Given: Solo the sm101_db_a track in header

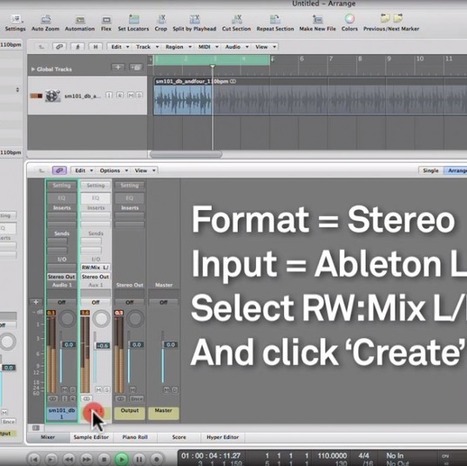Looking at the screenshot, I should pyautogui.click(x=139, y=95).
